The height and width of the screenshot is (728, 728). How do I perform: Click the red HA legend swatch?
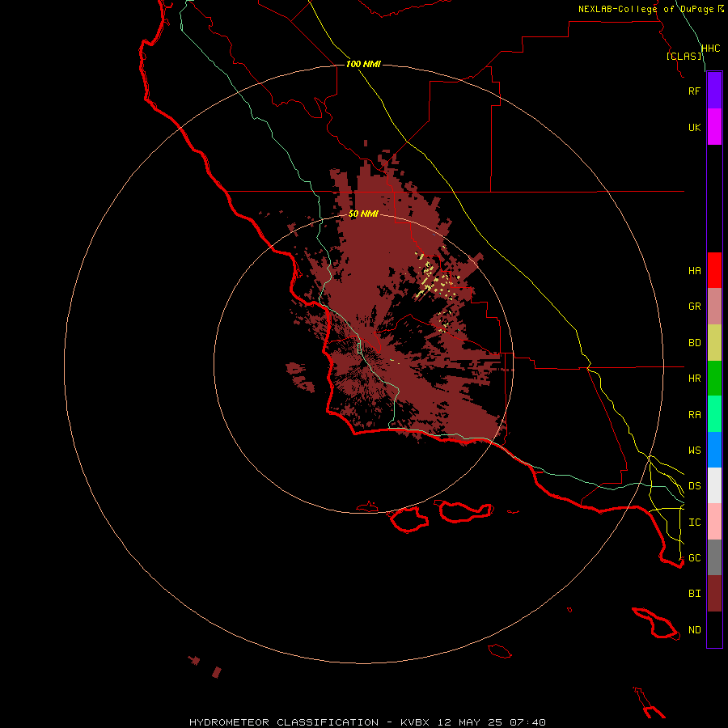tap(714, 270)
